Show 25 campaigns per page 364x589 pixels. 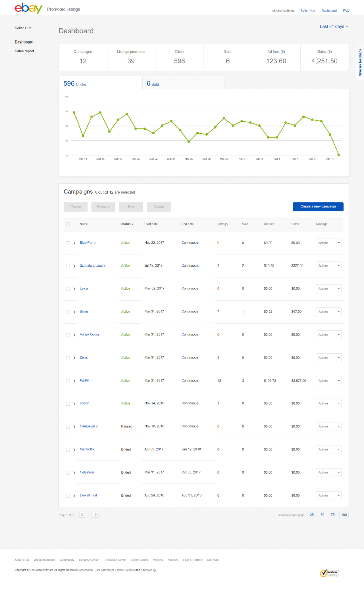(312, 515)
